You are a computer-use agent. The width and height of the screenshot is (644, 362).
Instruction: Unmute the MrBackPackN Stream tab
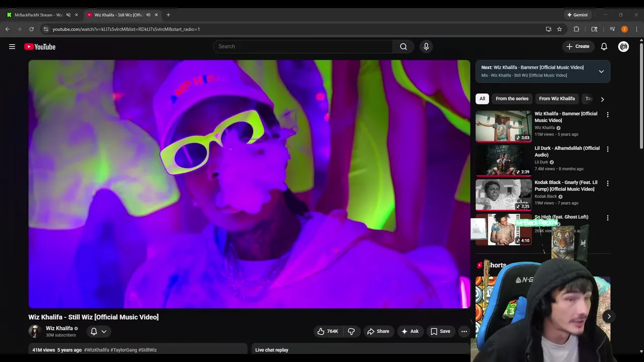[68, 15]
